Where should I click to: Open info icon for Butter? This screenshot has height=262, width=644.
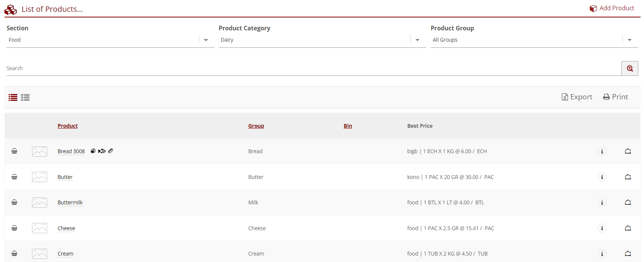pyautogui.click(x=602, y=177)
